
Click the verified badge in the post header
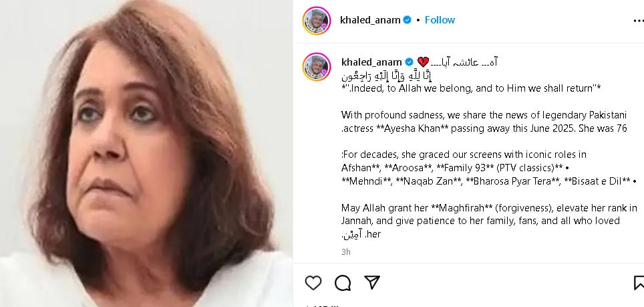[407, 19]
